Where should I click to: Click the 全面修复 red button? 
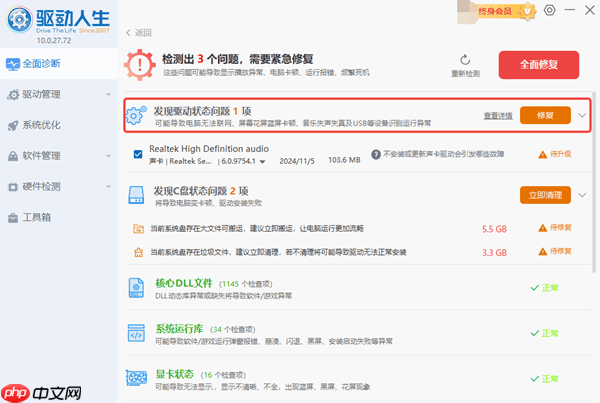(538, 65)
